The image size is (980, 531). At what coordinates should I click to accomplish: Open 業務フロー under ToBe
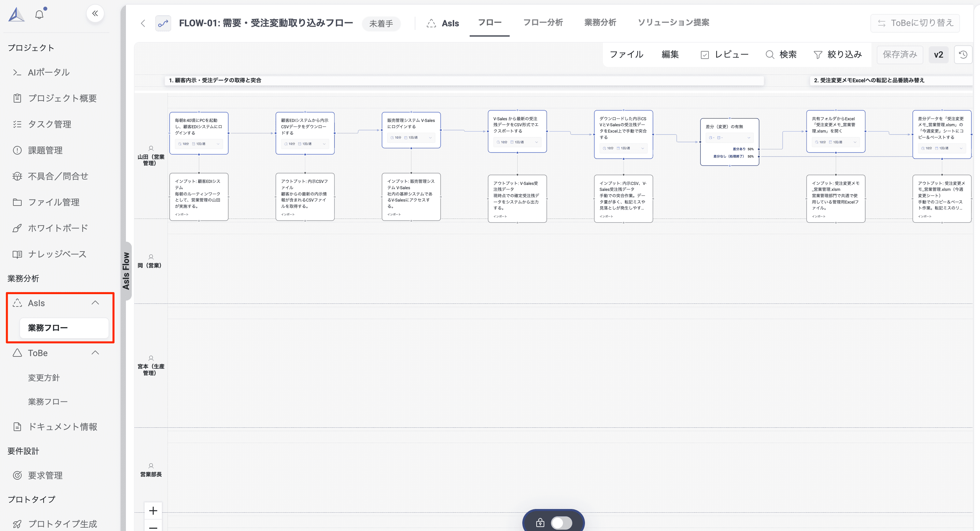click(x=48, y=401)
